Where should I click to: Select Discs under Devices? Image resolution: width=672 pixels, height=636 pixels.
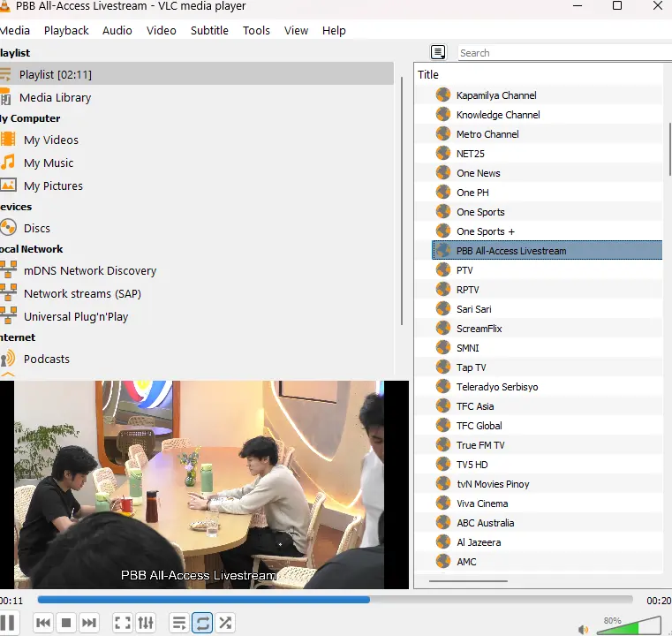[x=197, y=228]
